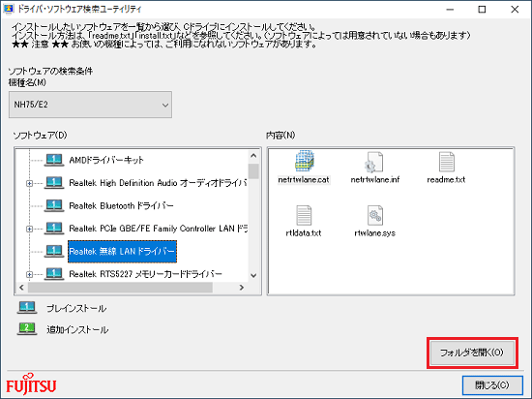Click the 内容(N) label

(x=281, y=136)
